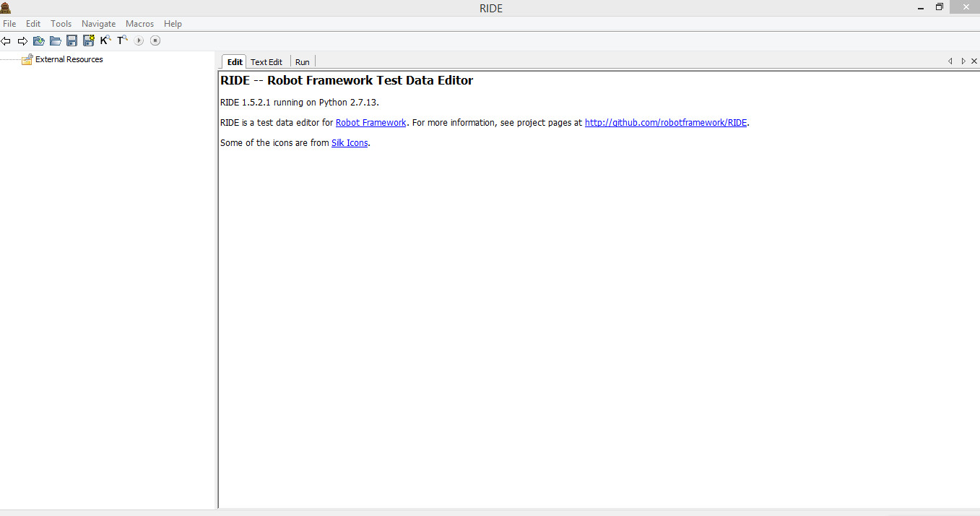
Task: Close the current tab with X
Action: pyautogui.click(x=974, y=61)
